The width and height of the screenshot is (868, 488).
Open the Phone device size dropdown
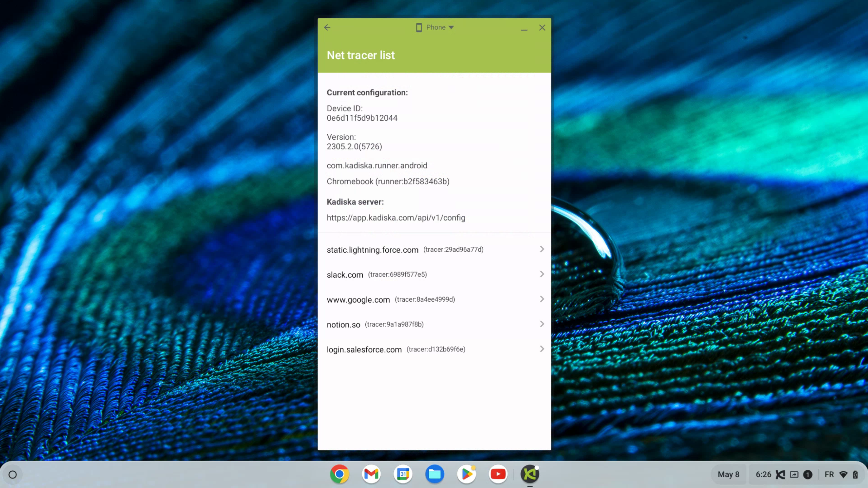(x=435, y=27)
